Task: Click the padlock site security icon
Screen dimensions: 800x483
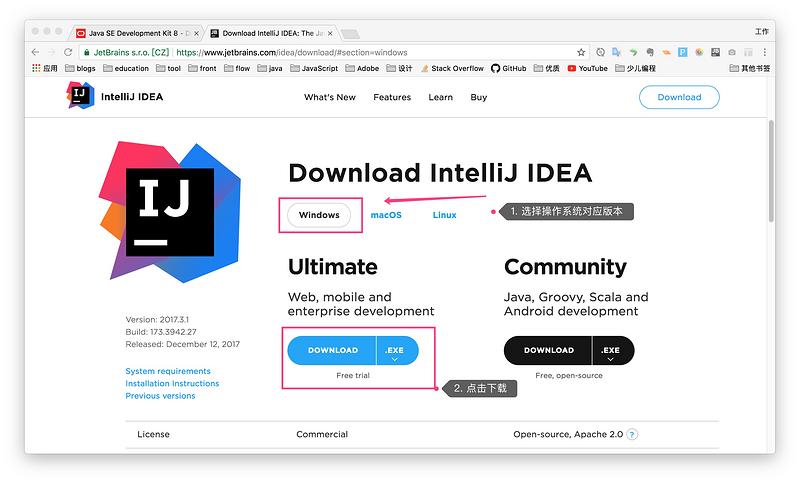Action: [86, 52]
